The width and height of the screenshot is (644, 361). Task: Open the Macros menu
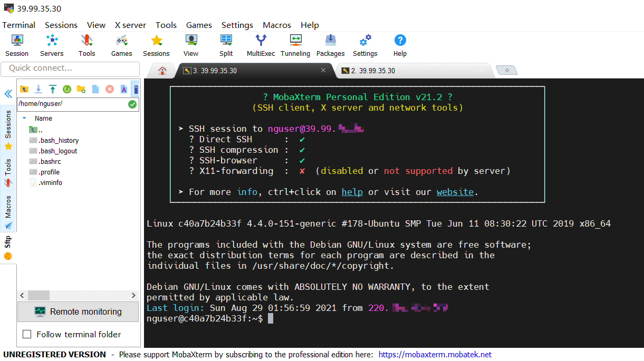pyautogui.click(x=277, y=25)
